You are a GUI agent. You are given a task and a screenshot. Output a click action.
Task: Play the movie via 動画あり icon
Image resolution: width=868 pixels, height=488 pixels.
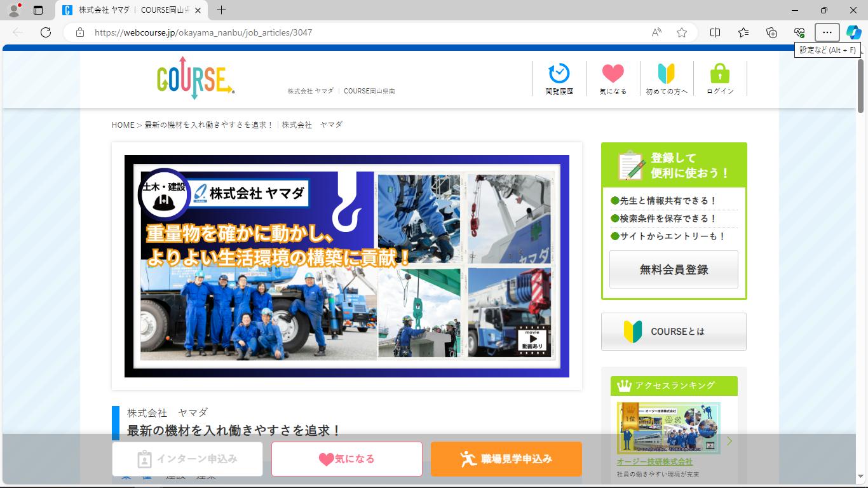[x=532, y=341]
